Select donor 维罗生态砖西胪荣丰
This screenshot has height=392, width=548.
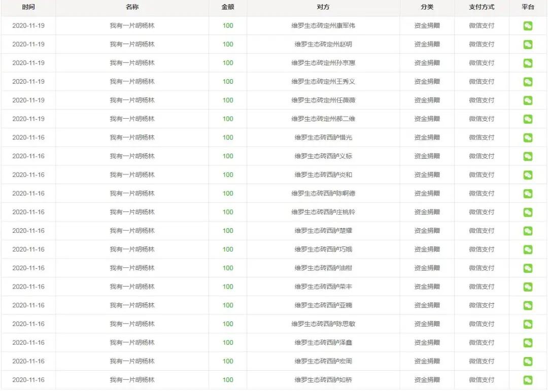tap(323, 287)
